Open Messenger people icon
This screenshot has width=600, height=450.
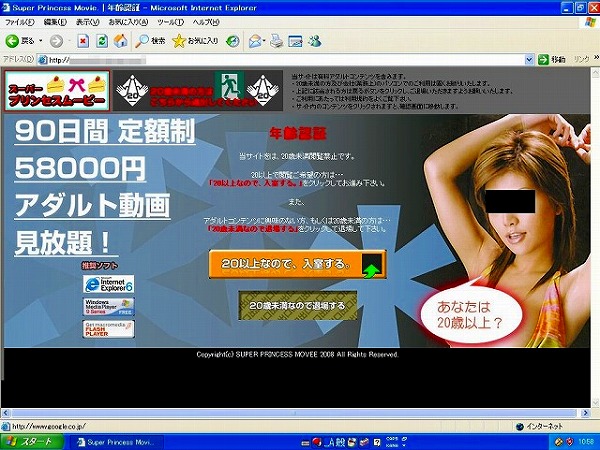point(315,41)
